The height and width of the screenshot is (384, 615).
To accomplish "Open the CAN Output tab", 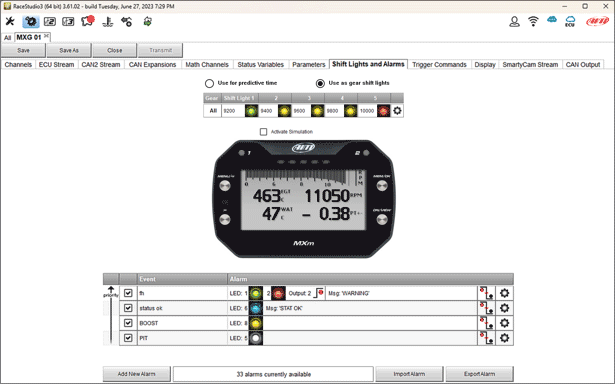I will pos(582,65).
